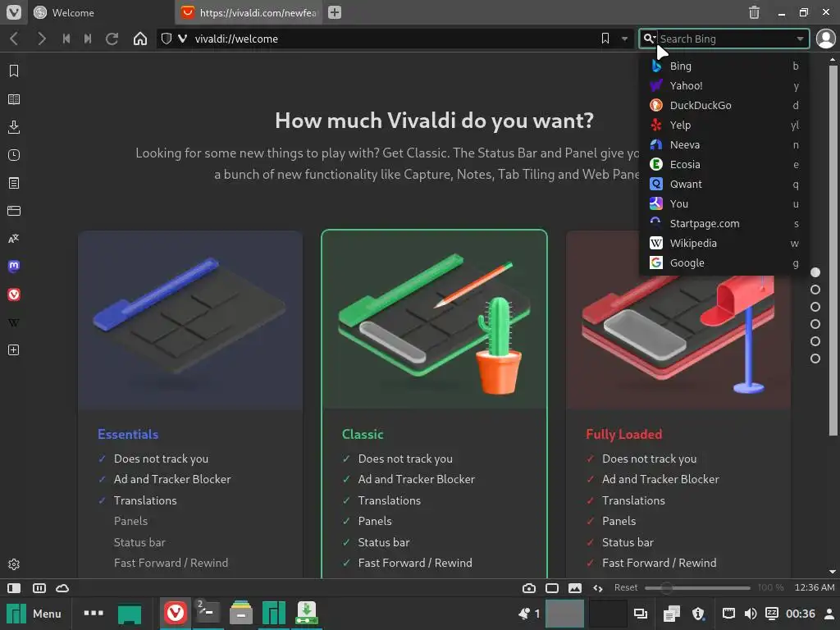The image size is (840, 630).
Task: Open address bar dropdown arrow
Action: [x=624, y=39]
